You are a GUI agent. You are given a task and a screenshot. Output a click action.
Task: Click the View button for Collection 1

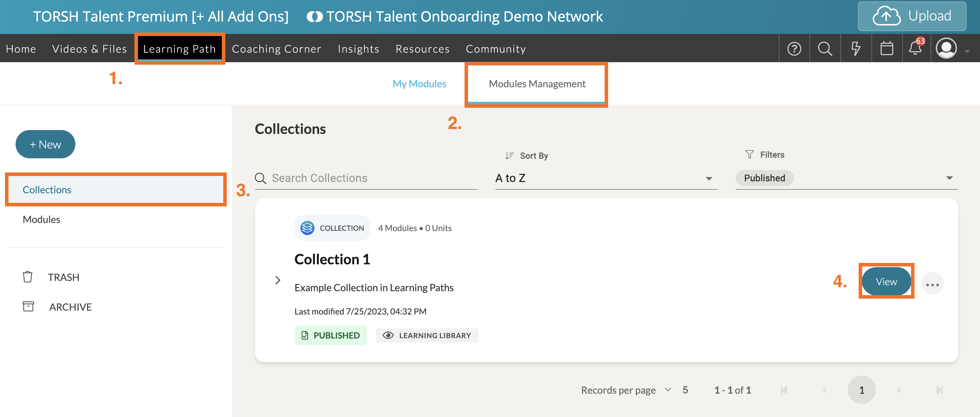[886, 282]
